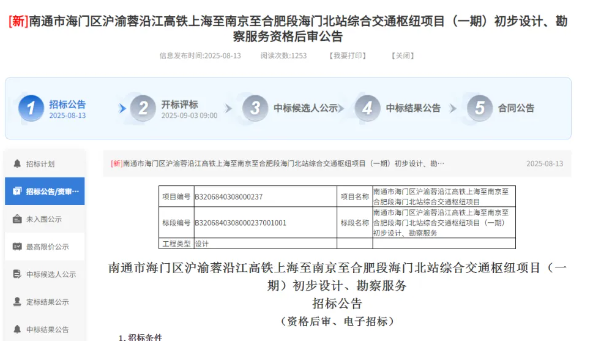This screenshot has width=592, height=364.
Task: Click the step 1 招标公告 circle icon
Action: 31,108
